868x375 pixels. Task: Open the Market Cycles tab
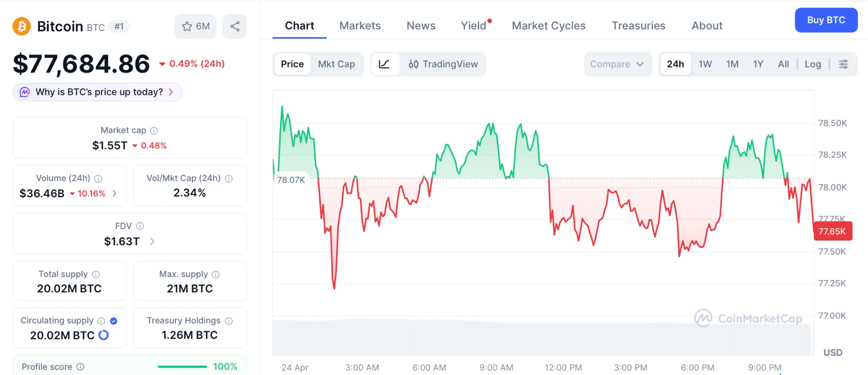pyautogui.click(x=548, y=25)
